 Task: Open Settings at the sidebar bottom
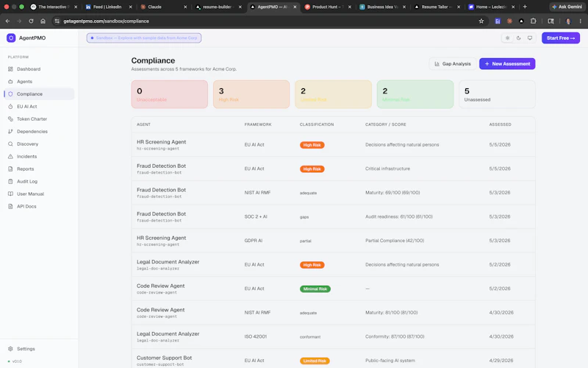(26, 349)
